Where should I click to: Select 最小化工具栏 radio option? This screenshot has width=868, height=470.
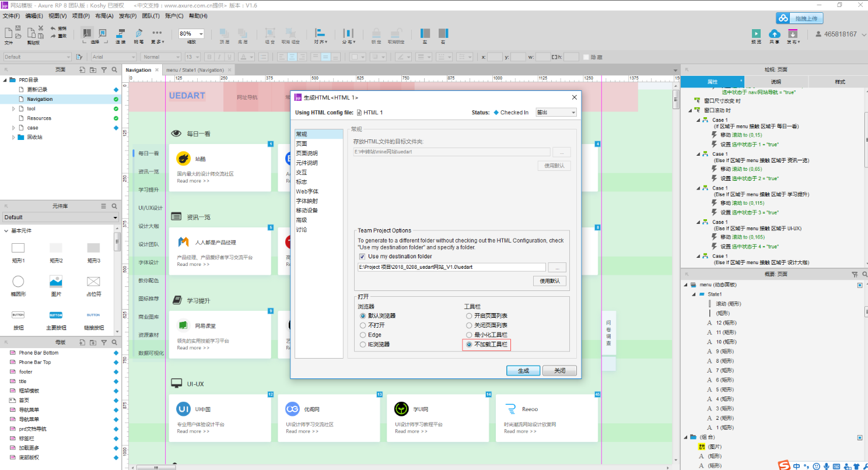pos(469,335)
